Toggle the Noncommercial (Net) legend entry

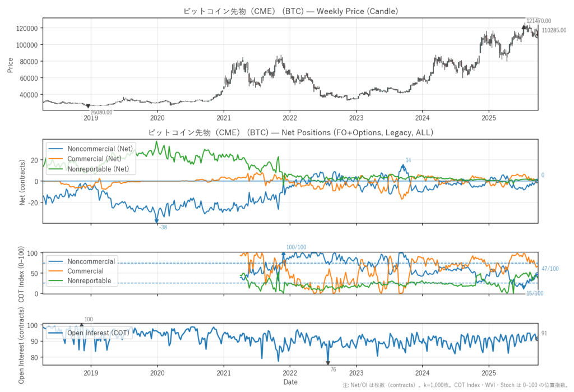coord(100,149)
